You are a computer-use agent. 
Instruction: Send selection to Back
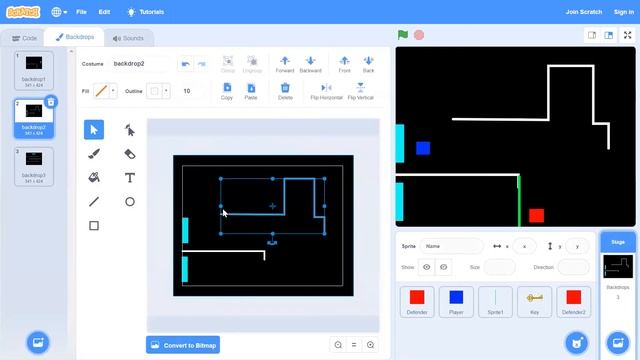pyautogui.click(x=368, y=64)
